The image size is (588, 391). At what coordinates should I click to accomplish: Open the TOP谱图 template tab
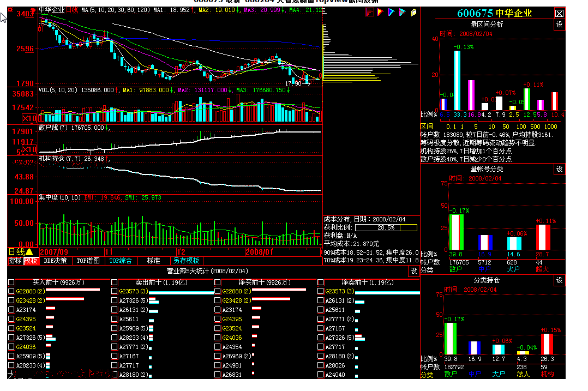pos(88,261)
